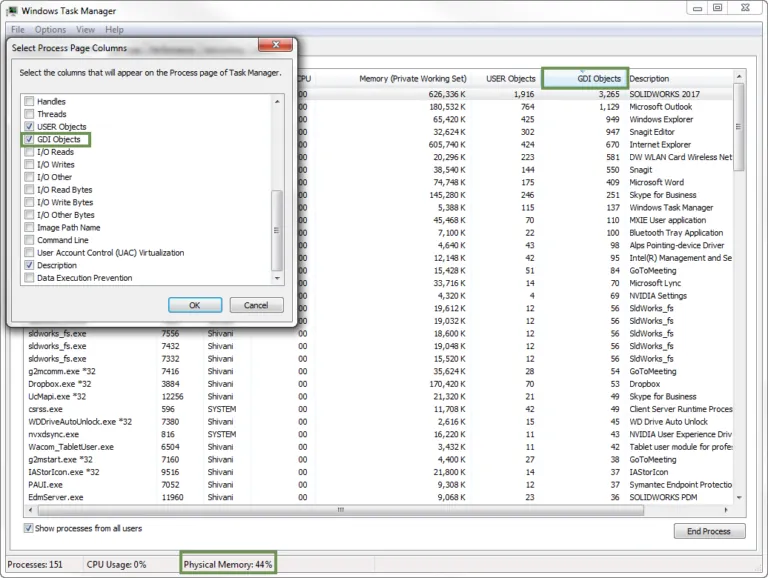Screen dimensions: 768x578
Task: Check Data Execution Prevention option
Action: click(29, 278)
